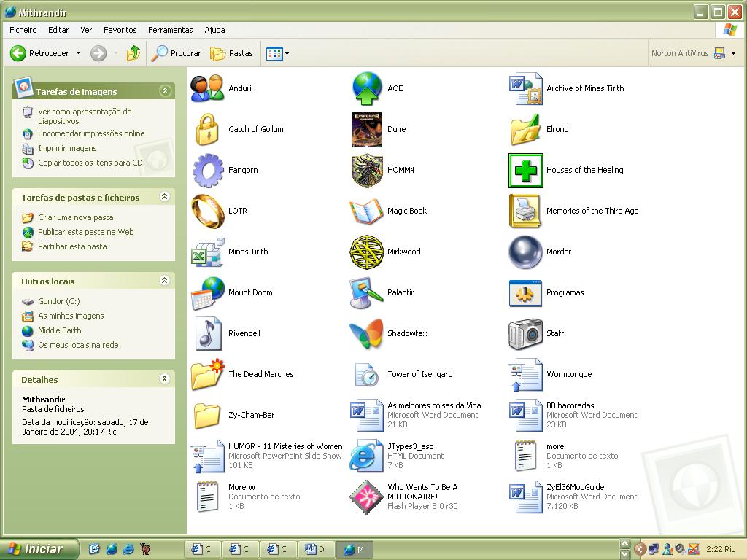The width and height of the screenshot is (747, 560).
Task: Open the Anduril users icon
Action: (x=207, y=88)
